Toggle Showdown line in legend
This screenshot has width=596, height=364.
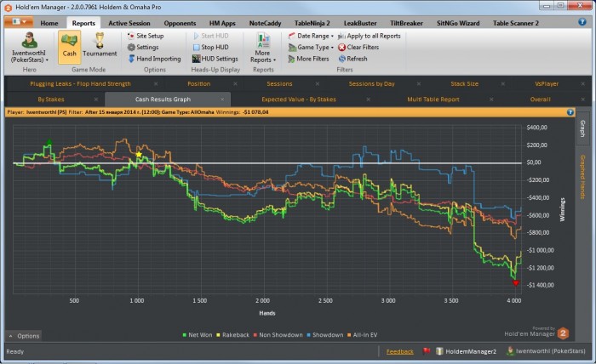[325, 335]
